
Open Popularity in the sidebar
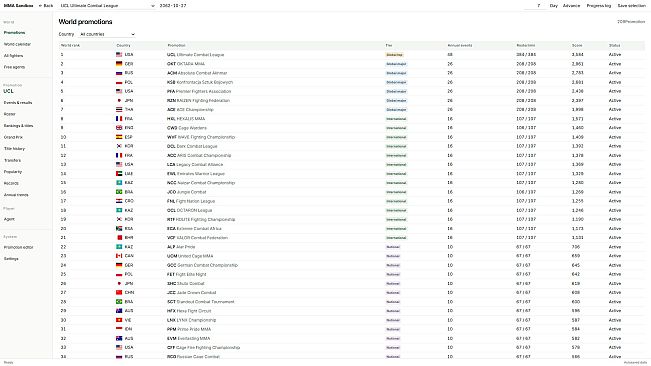13,172
